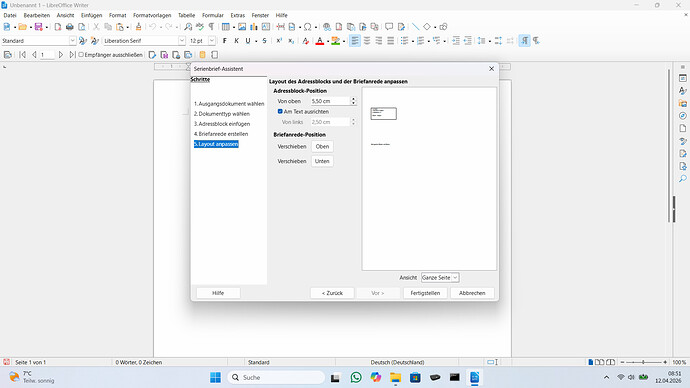Screen dimensions: 690x388
Task: Open the underline style dropdown arrow
Action: tap(256, 41)
